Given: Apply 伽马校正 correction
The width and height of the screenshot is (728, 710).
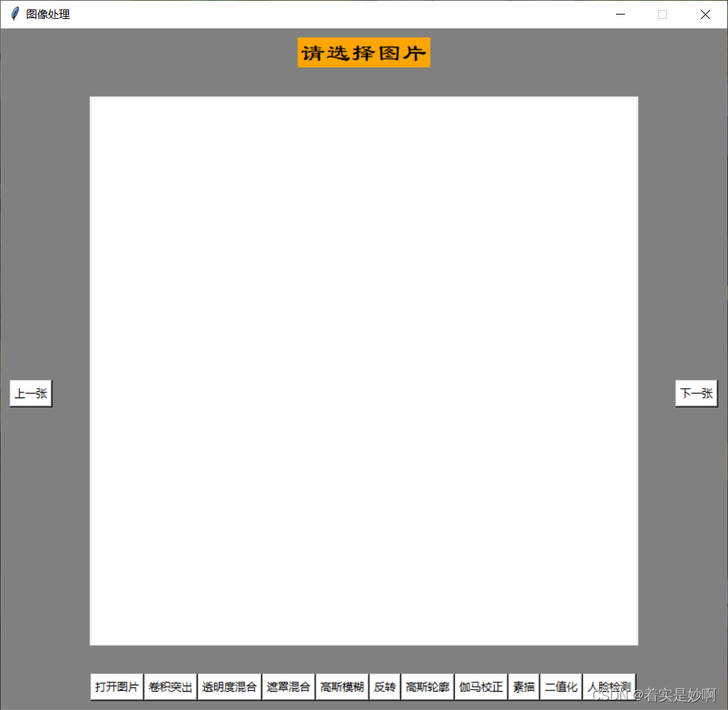Looking at the screenshot, I should 481,687.
